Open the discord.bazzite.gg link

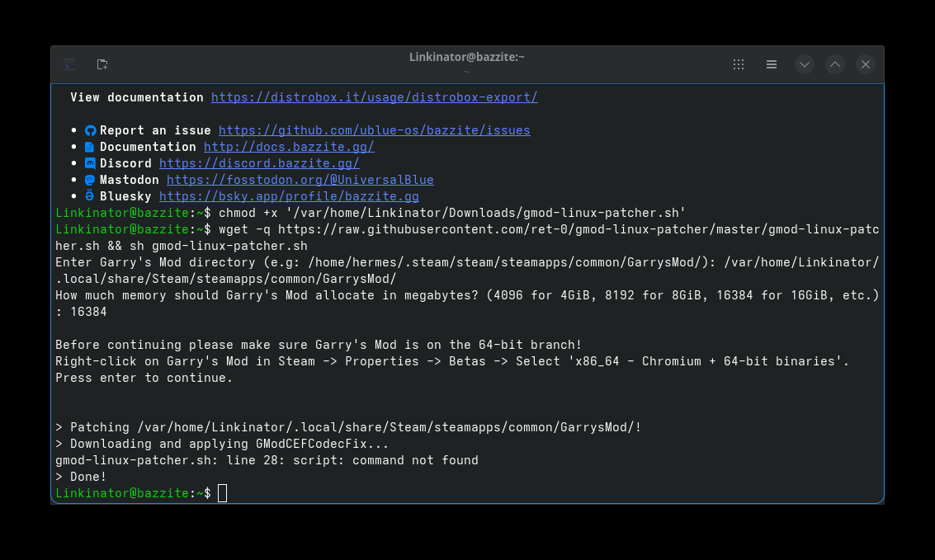point(259,163)
